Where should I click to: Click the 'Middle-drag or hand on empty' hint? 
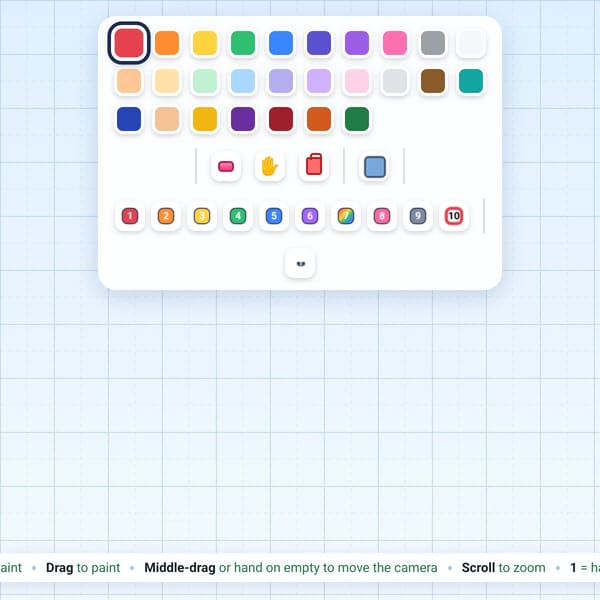291,567
